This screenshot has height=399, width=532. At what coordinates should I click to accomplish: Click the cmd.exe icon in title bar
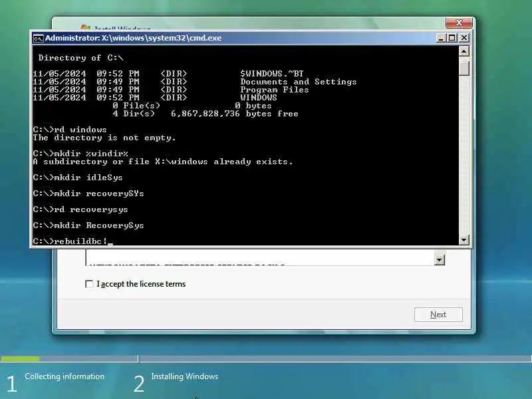click(38, 39)
